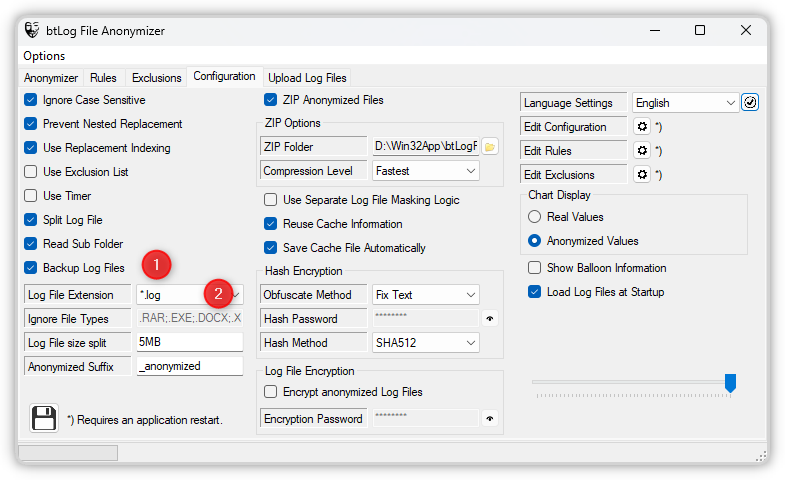The width and height of the screenshot is (785, 480).
Task: Click the Anonymized Suffix input field
Action: pyautogui.click(x=189, y=366)
